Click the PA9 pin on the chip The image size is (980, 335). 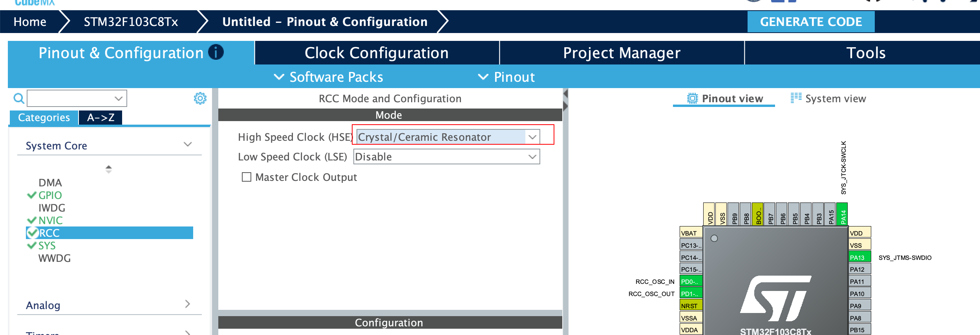(860, 306)
